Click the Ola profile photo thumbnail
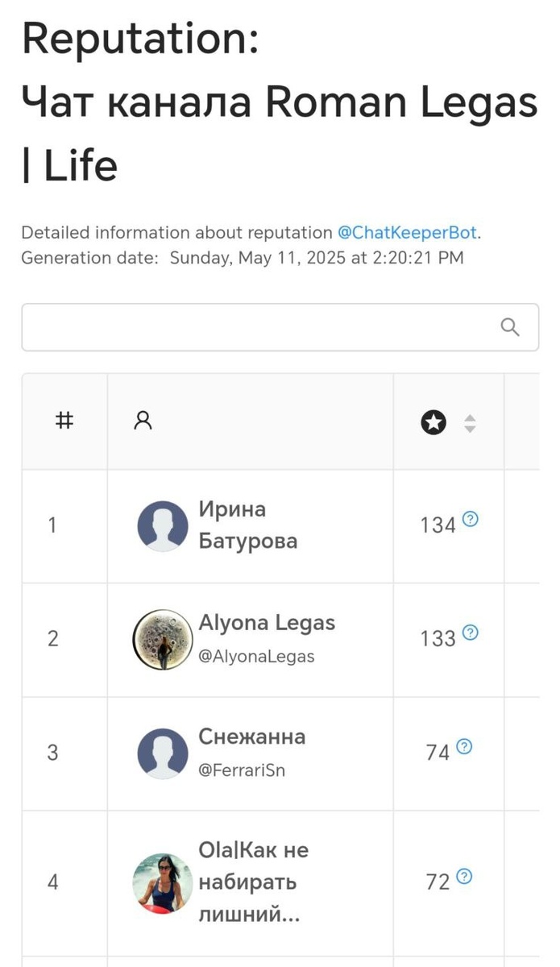 point(163,883)
